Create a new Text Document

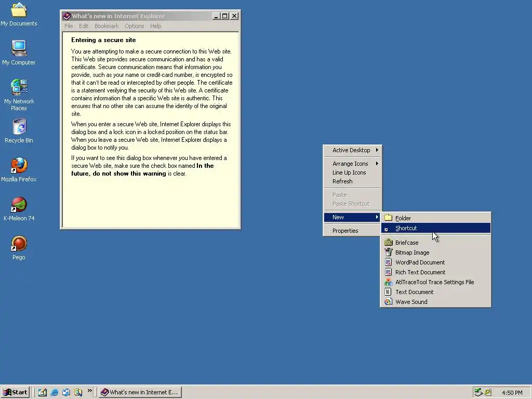pyautogui.click(x=436, y=292)
